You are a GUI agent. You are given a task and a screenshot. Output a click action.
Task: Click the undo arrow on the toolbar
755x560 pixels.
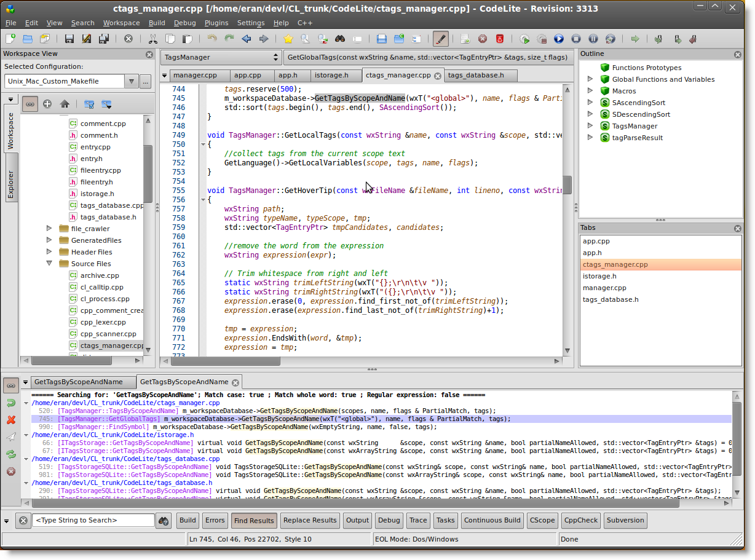[211, 38]
